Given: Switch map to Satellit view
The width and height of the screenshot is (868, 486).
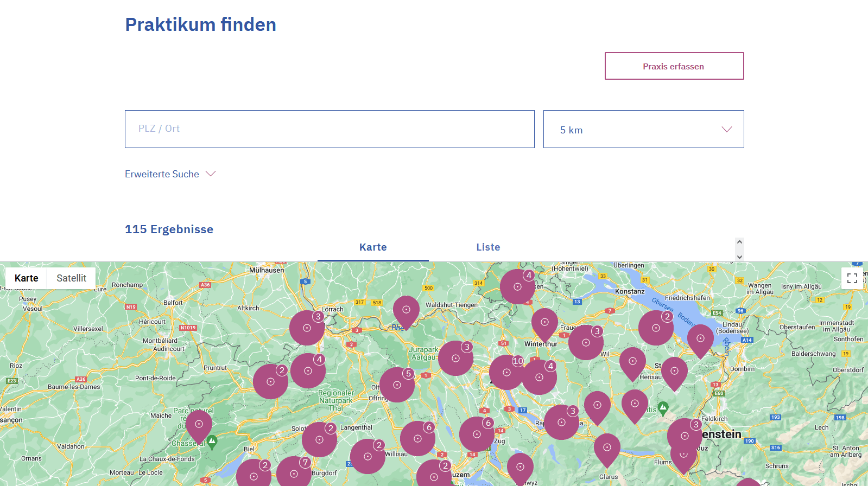Looking at the screenshot, I should [x=71, y=278].
